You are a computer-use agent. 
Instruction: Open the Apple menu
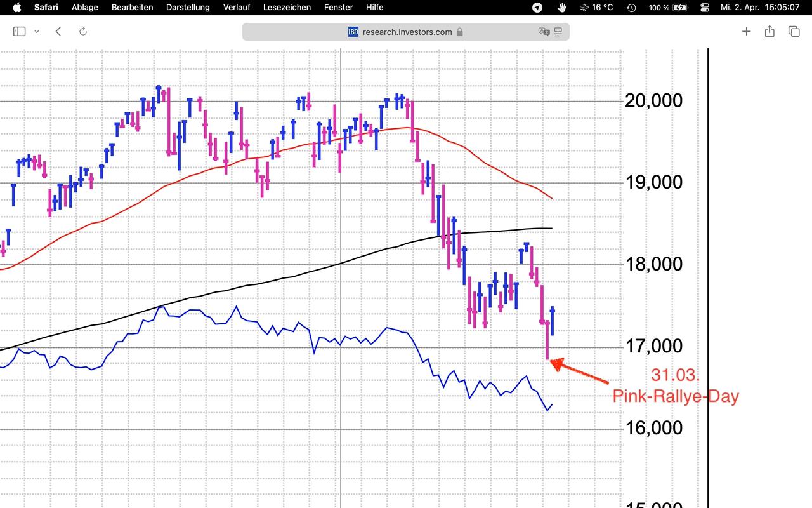[x=17, y=7]
